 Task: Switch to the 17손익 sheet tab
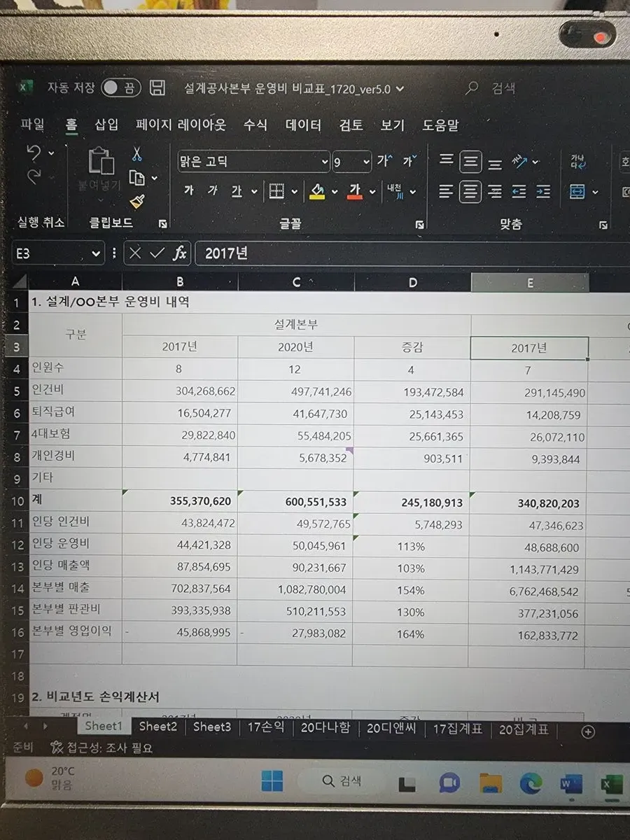(266, 727)
